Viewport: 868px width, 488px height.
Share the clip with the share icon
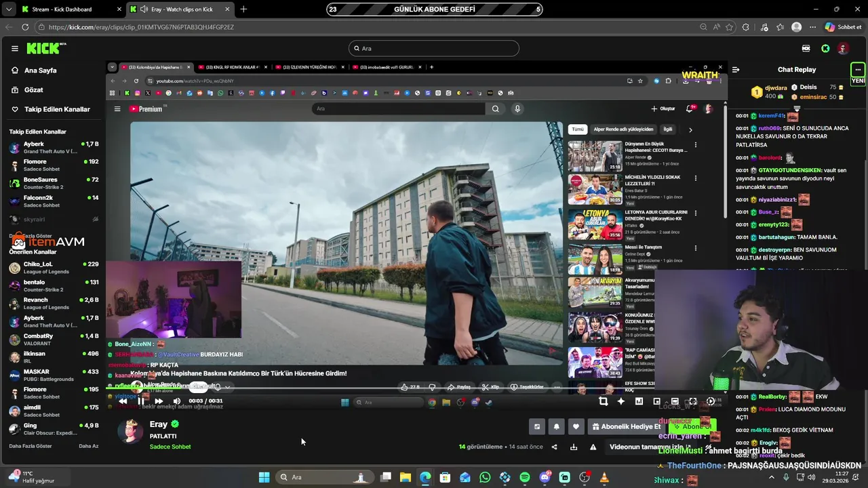coord(554,447)
